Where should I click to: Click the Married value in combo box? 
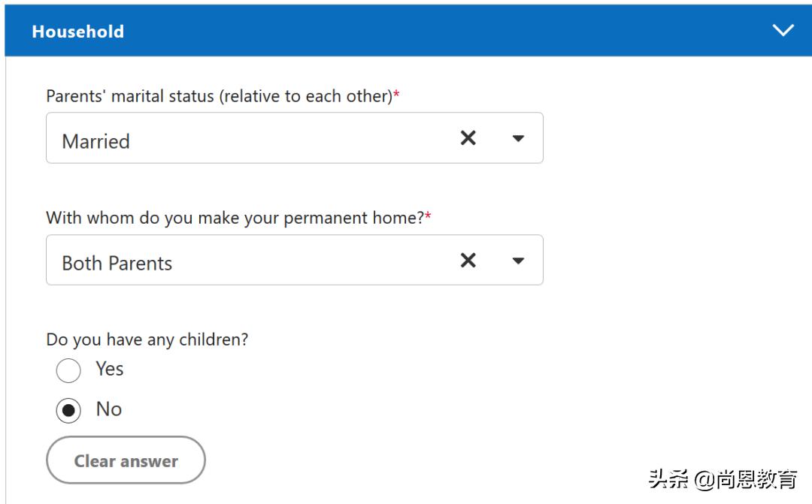point(96,141)
